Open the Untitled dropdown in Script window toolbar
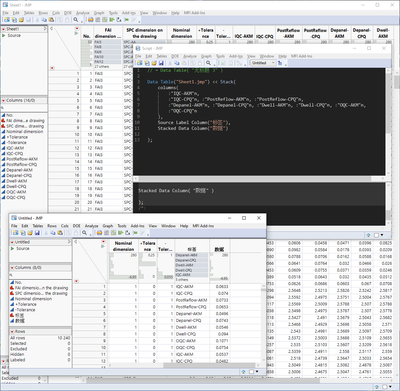The height and width of the screenshot is (391, 400). point(263,63)
